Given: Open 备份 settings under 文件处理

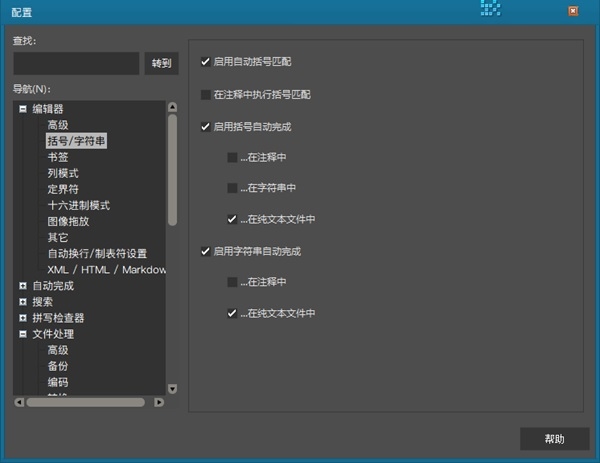Looking at the screenshot, I should [x=58, y=366].
